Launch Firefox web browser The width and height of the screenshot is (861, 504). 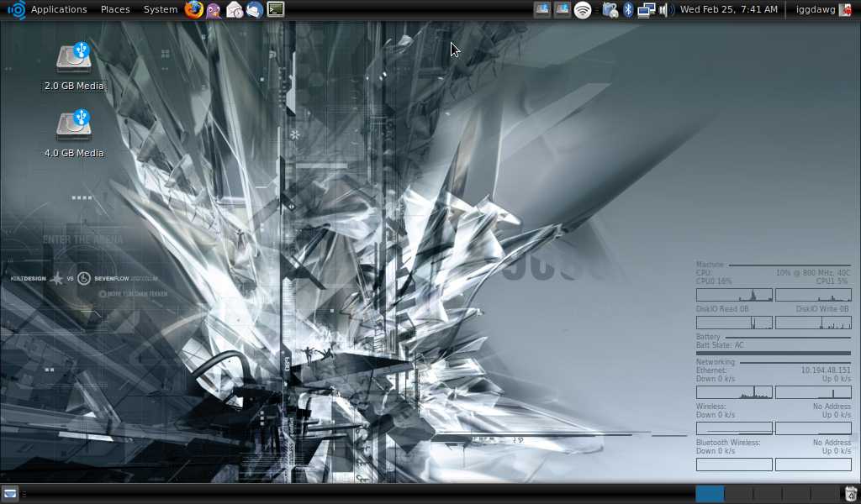[x=193, y=9]
